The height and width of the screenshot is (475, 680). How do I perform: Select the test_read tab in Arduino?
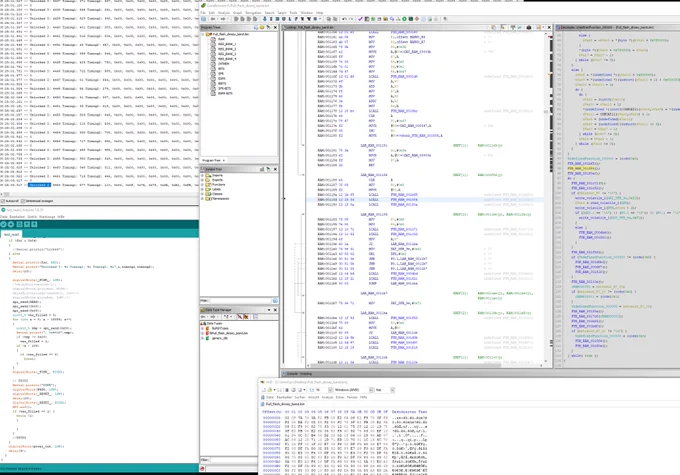[12, 235]
